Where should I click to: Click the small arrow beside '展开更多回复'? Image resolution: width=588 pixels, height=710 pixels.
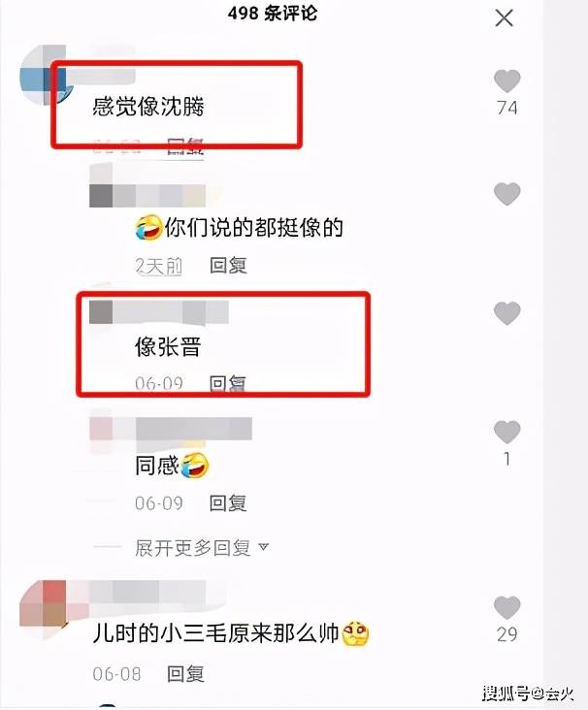[x=264, y=548]
